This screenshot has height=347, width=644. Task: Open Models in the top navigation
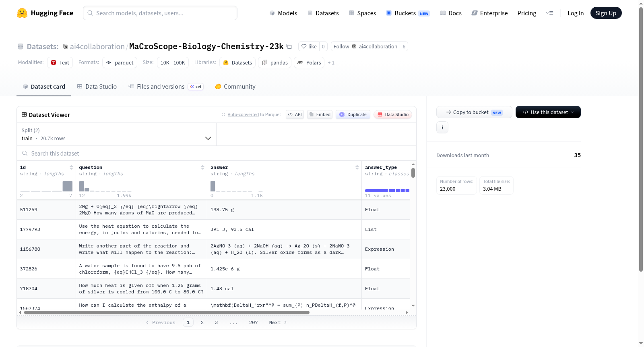click(x=283, y=13)
